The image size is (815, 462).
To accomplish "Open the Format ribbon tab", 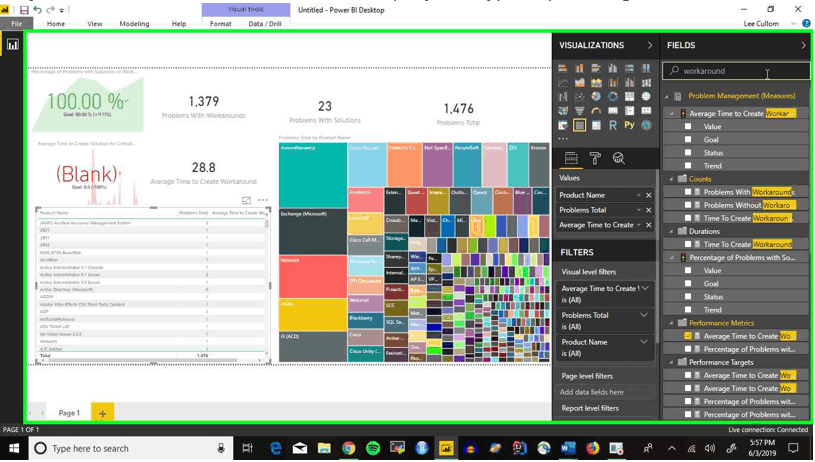I will coord(220,23).
